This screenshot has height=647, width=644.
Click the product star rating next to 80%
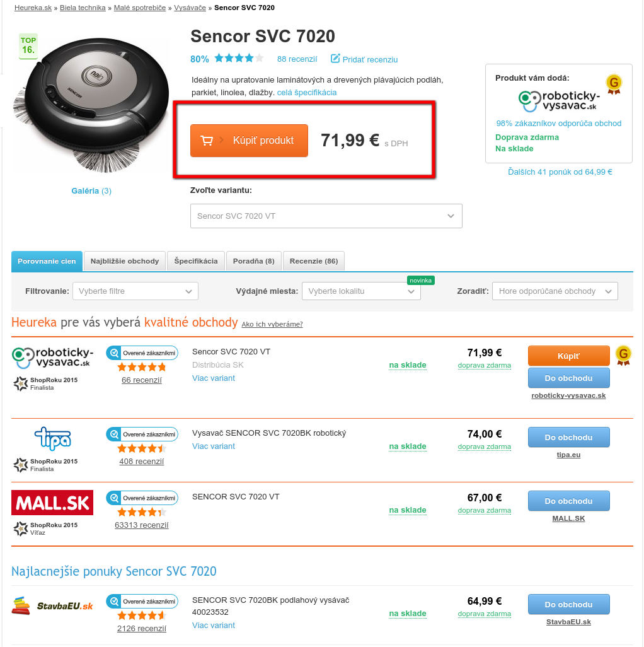[239, 58]
